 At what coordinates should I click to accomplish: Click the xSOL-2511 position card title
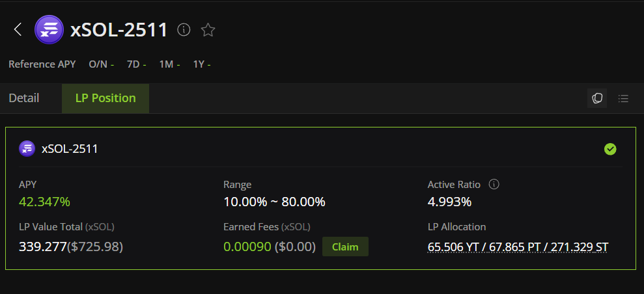tap(70, 148)
